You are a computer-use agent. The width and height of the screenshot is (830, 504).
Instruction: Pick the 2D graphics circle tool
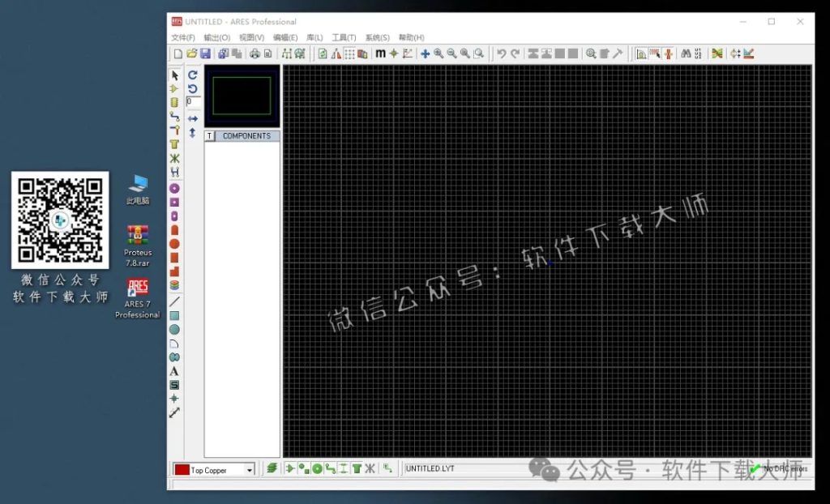point(174,330)
